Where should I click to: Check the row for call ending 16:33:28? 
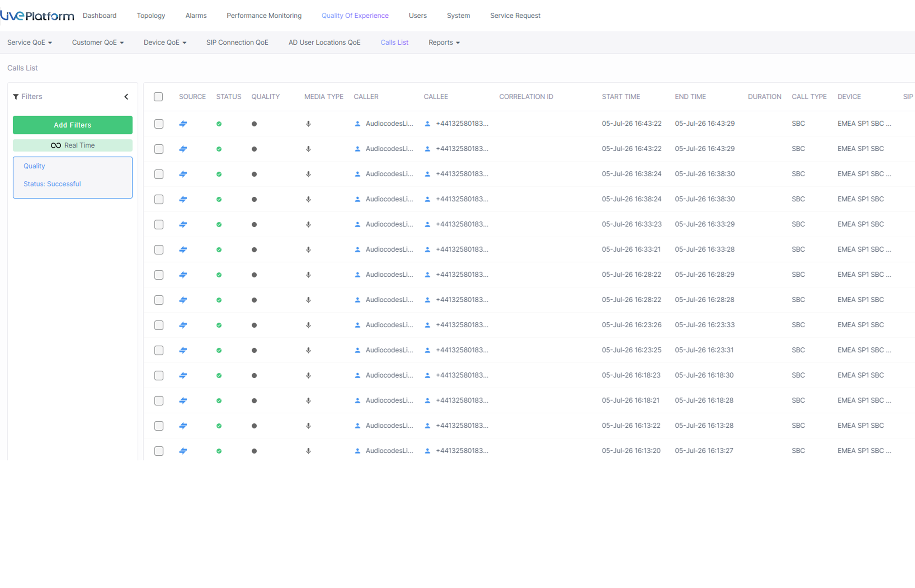159,250
